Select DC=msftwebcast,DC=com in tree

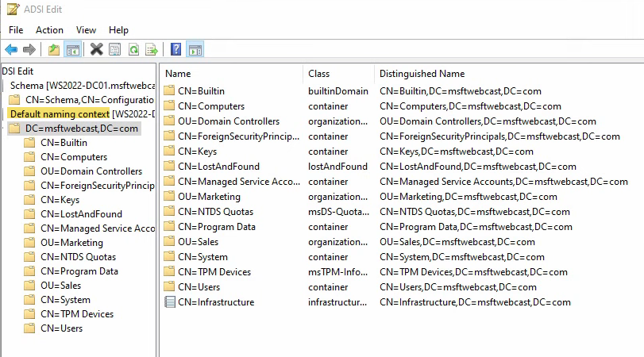coord(82,129)
